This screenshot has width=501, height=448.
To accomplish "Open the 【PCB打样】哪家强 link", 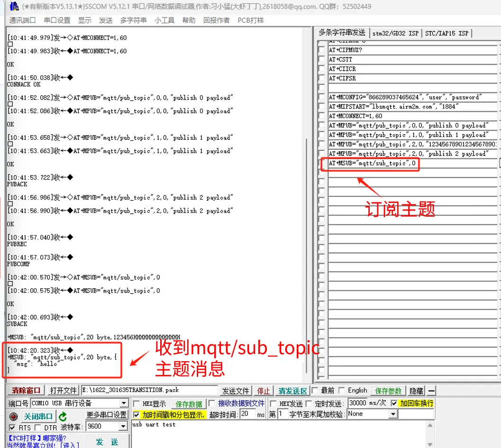I will 37,438.
